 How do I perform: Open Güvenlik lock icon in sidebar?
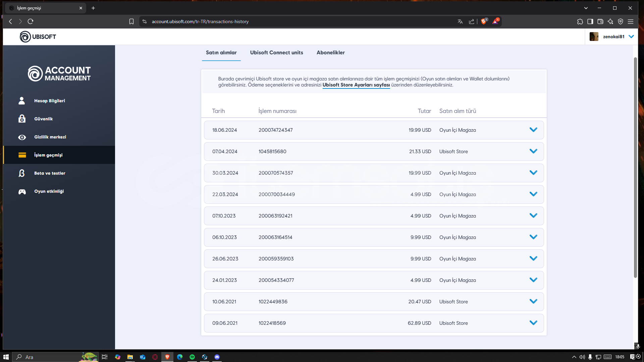(22, 119)
